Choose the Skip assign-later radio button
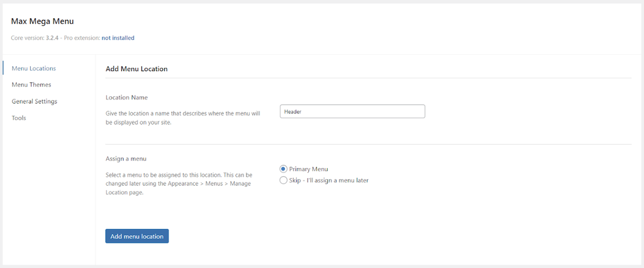The height and width of the screenshot is (268, 644). pyautogui.click(x=284, y=180)
